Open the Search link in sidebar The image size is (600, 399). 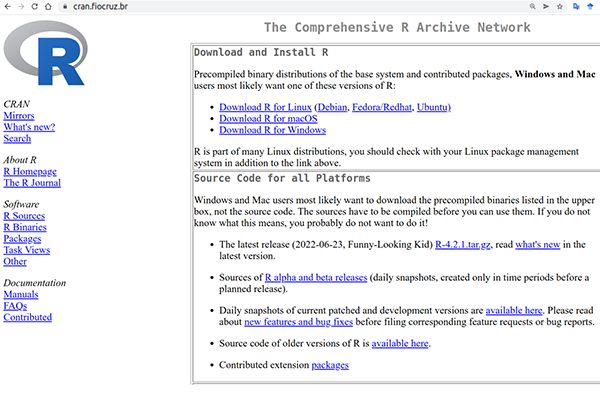[x=17, y=138]
